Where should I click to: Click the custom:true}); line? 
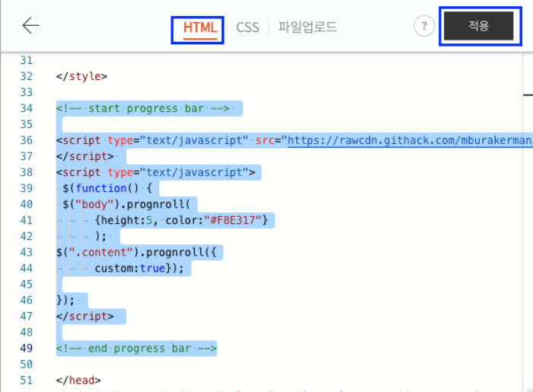(139, 269)
